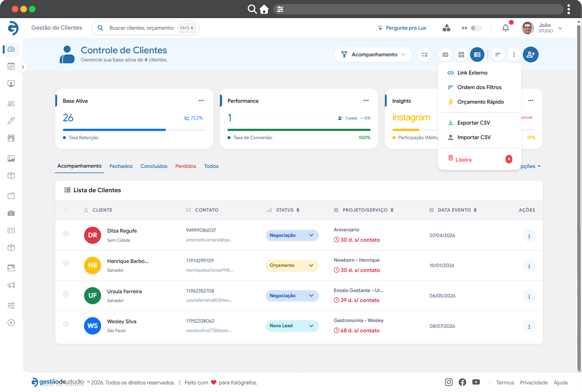Open actions menu for Dilza Regufe
The height and width of the screenshot is (392, 582).
pos(529,236)
